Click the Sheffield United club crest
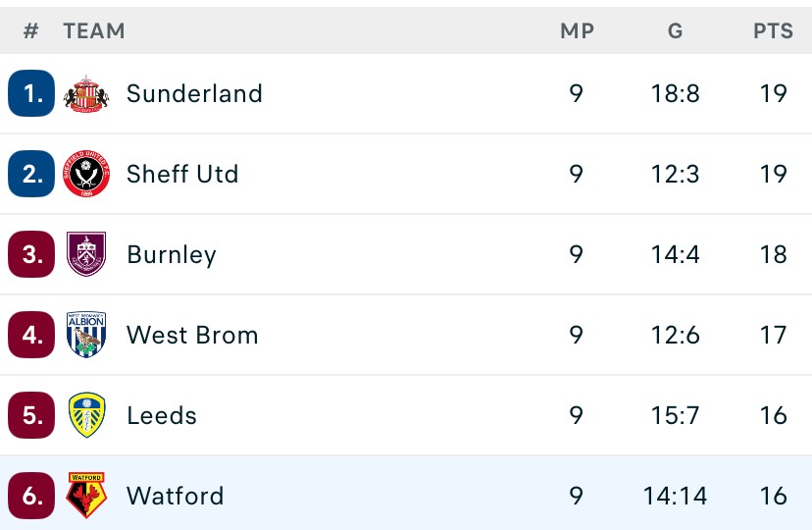The height and width of the screenshot is (530, 812). (x=86, y=174)
